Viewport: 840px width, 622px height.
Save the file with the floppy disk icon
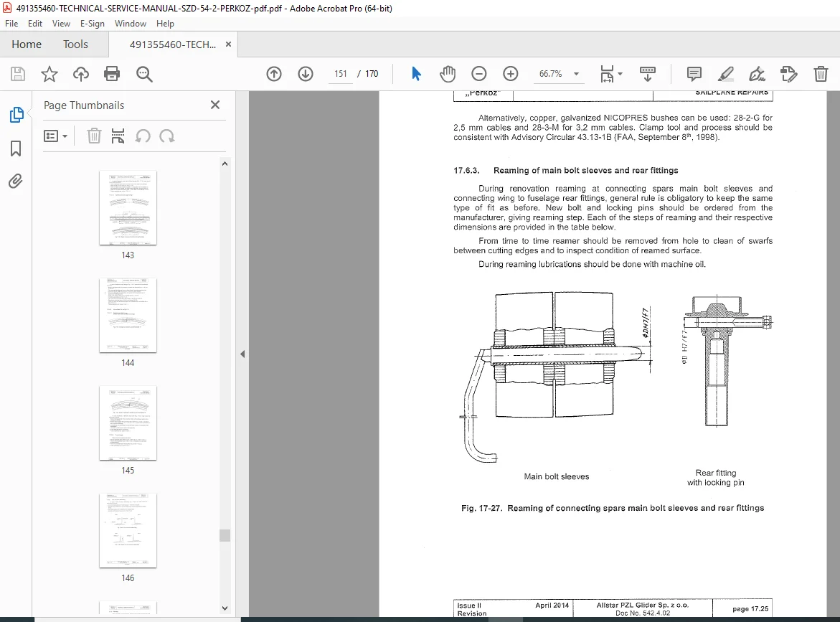click(x=18, y=74)
